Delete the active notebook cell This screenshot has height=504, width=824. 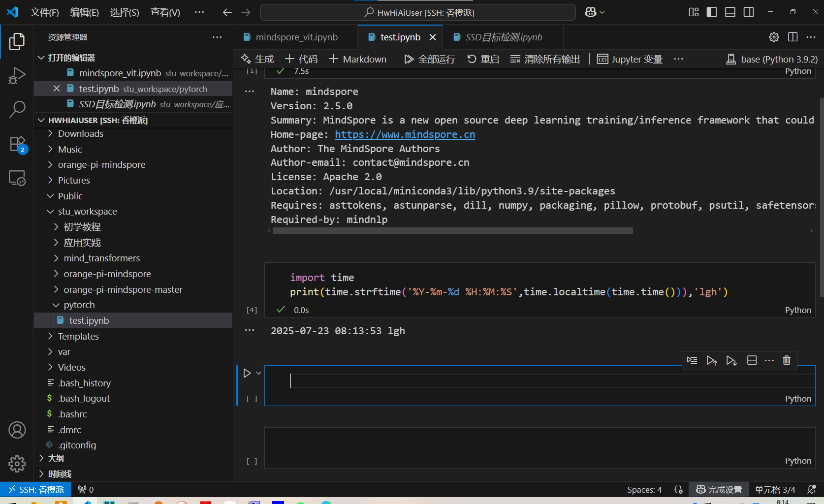tap(786, 360)
